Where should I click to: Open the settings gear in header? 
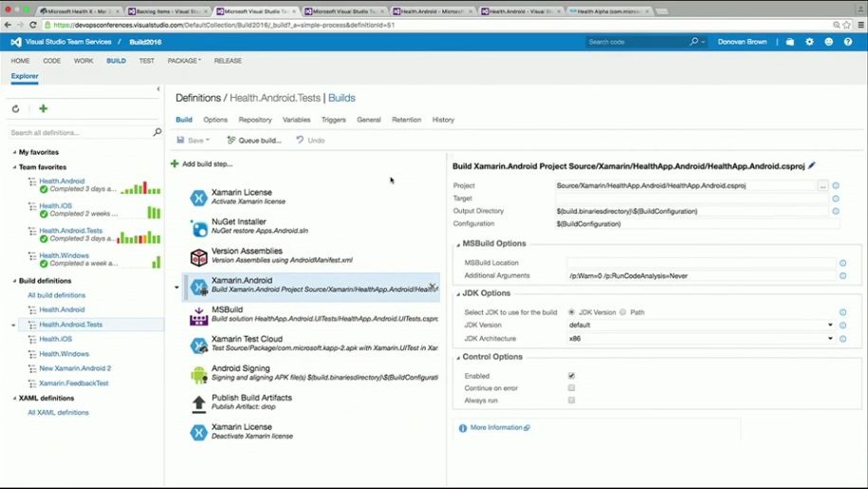pyautogui.click(x=809, y=42)
